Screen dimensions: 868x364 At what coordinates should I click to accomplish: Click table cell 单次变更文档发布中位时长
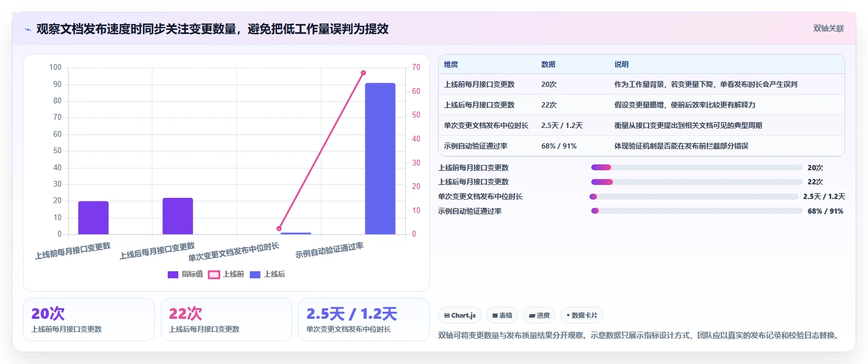[486, 126]
